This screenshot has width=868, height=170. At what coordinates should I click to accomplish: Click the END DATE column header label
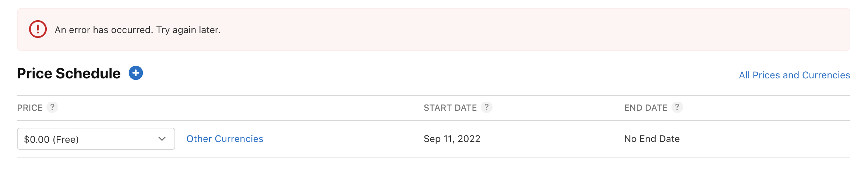click(x=646, y=108)
